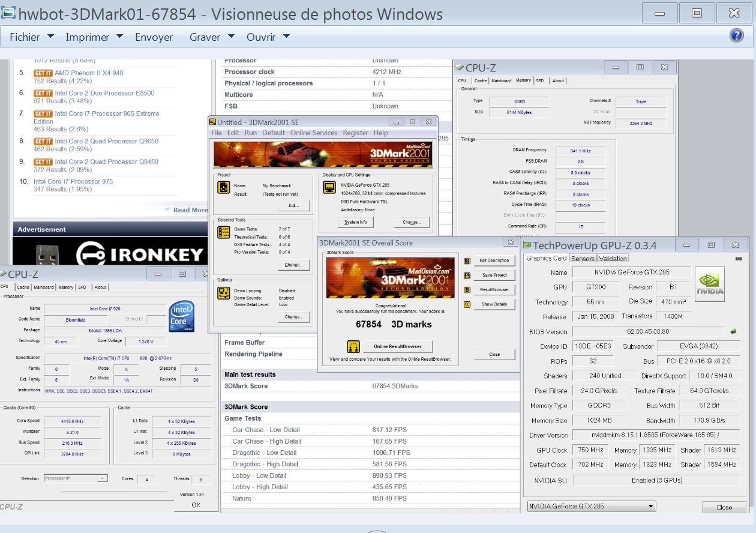The image size is (756, 533).
Task: Click the Intel Core i7 logo in CPU-Z
Action: coord(181,316)
